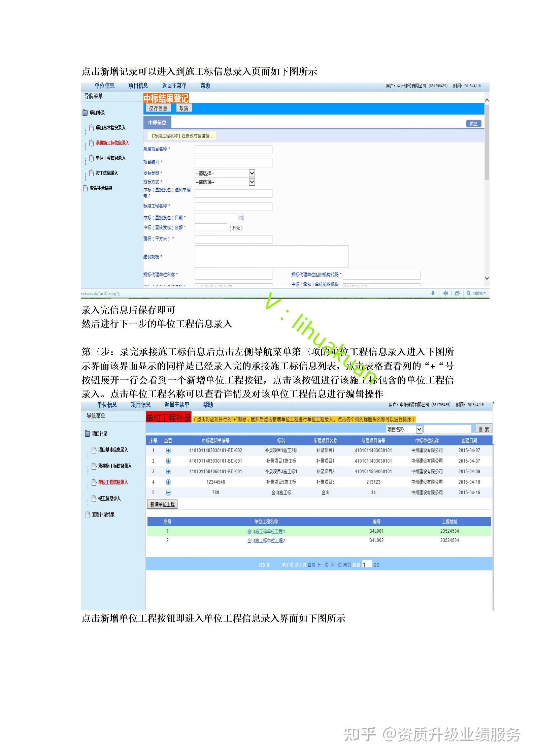
Task: Select 竣工信息录入 in 中标结果登记 navigation
Action: pos(107,173)
